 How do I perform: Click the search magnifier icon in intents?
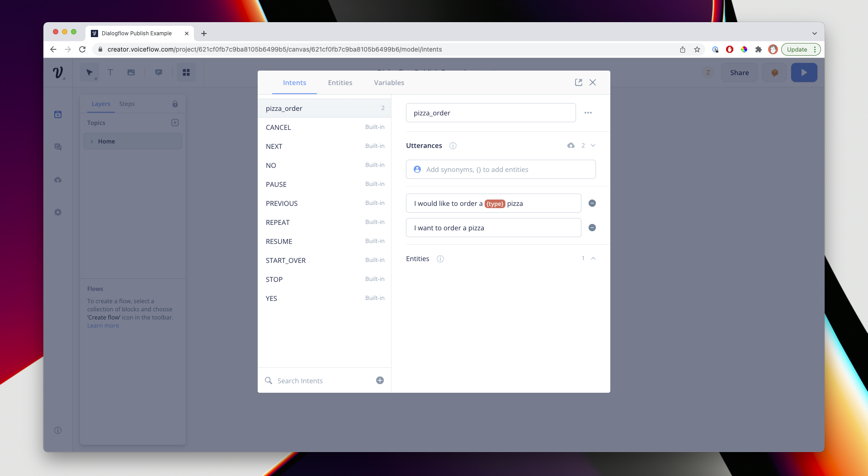tap(269, 381)
